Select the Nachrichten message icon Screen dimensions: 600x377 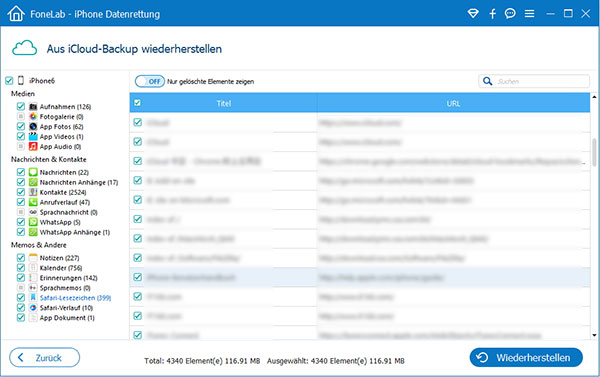click(33, 172)
